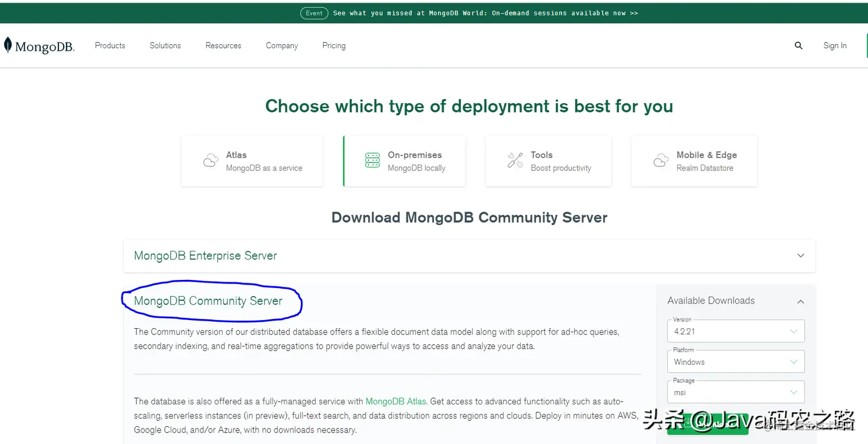
Task: Open the search magnifier icon
Action: 799,45
